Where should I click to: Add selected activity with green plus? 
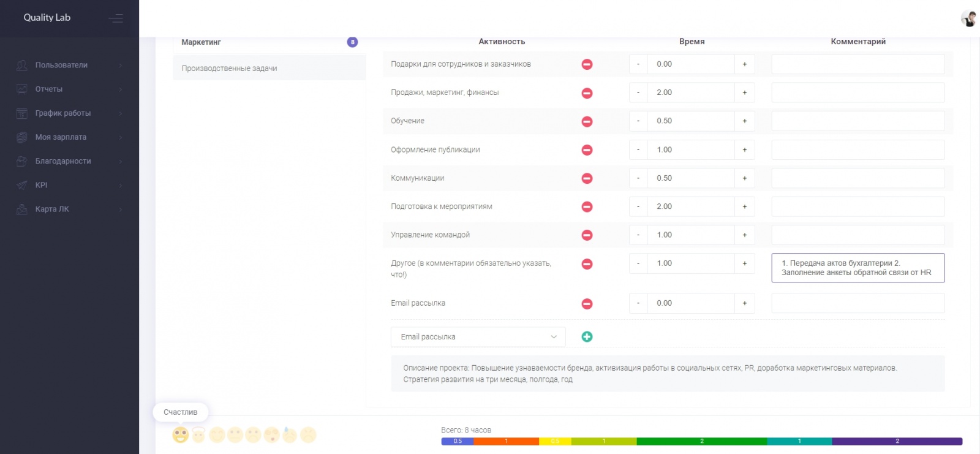[587, 336]
